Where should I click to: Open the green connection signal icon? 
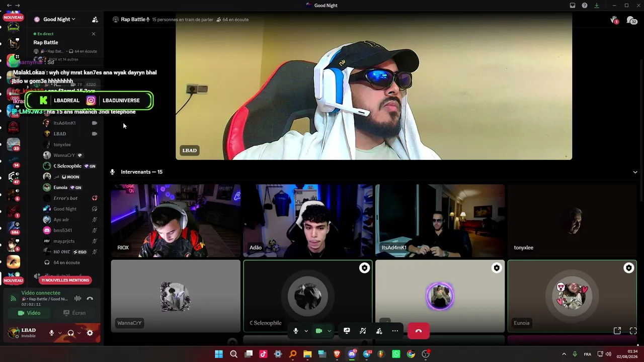click(13, 299)
